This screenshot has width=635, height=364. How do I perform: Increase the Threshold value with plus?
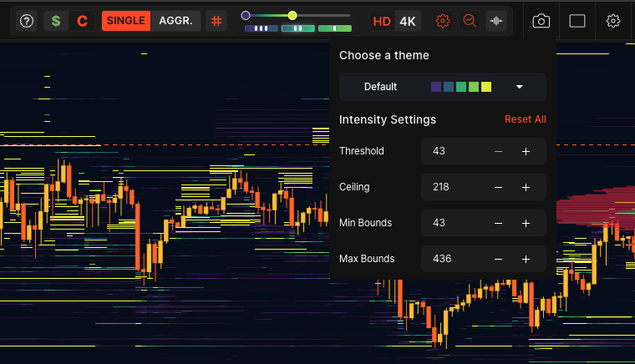[526, 151]
